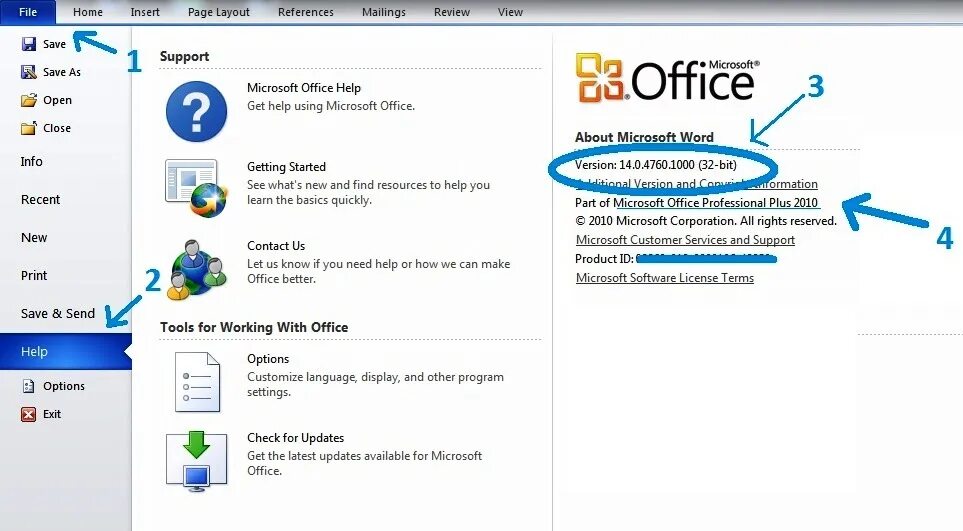The height and width of the screenshot is (531, 963).
Task: Click 'Get help using Microsoft Office' description
Action: point(331,106)
